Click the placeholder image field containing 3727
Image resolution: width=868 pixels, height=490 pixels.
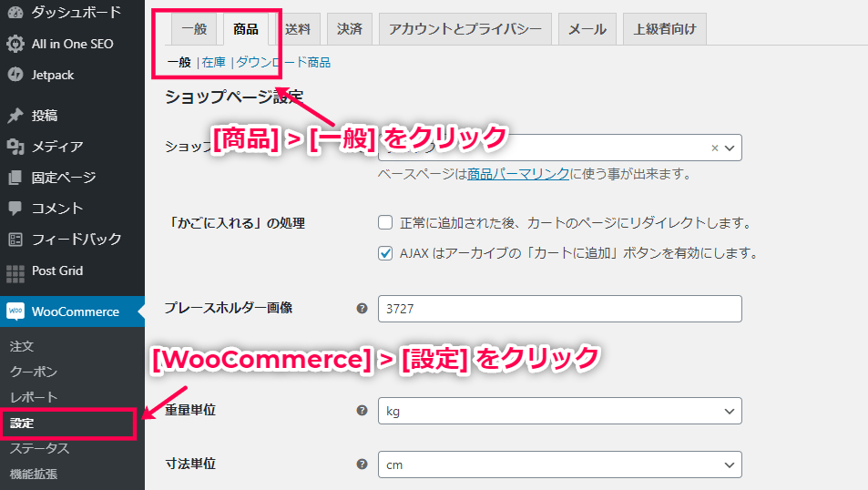coord(559,309)
